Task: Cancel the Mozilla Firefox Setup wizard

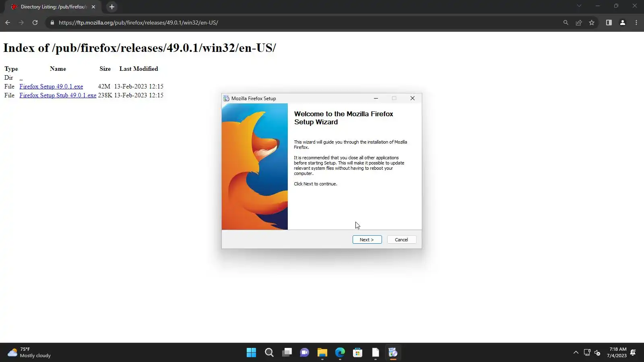Action: pos(401,240)
